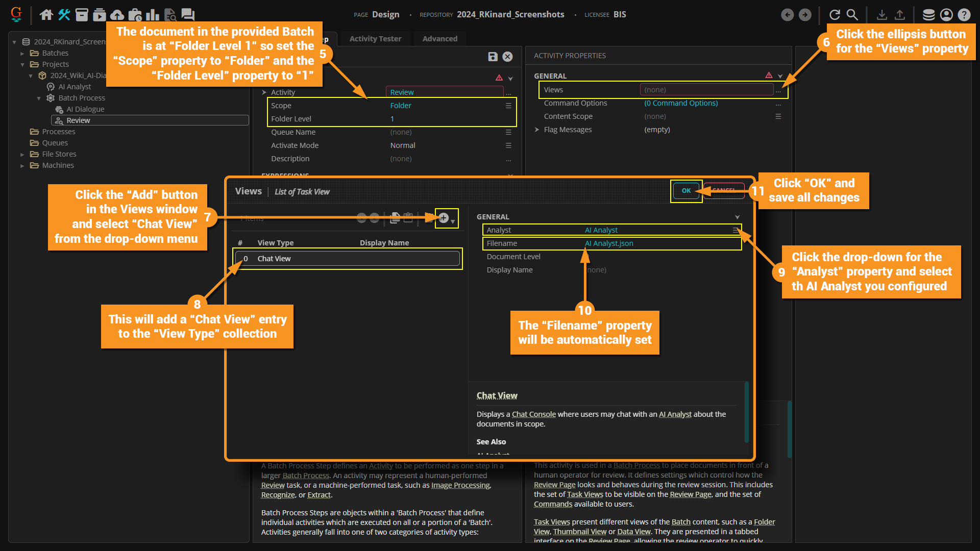Collapse the Batch Process tree node
980x551 pixels.
[x=39, y=98]
